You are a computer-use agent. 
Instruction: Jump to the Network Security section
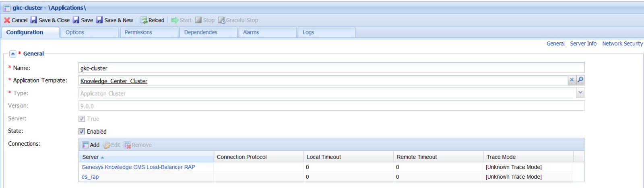622,43
